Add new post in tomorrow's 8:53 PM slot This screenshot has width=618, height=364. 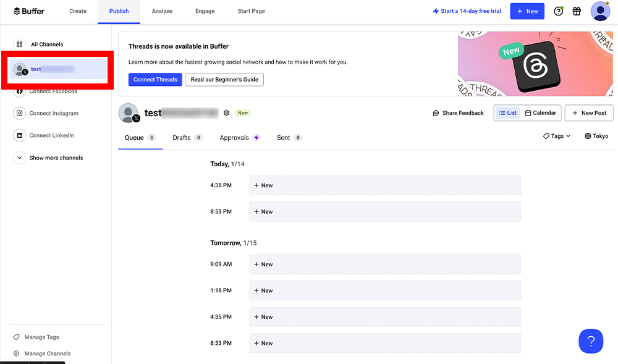[x=385, y=343]
